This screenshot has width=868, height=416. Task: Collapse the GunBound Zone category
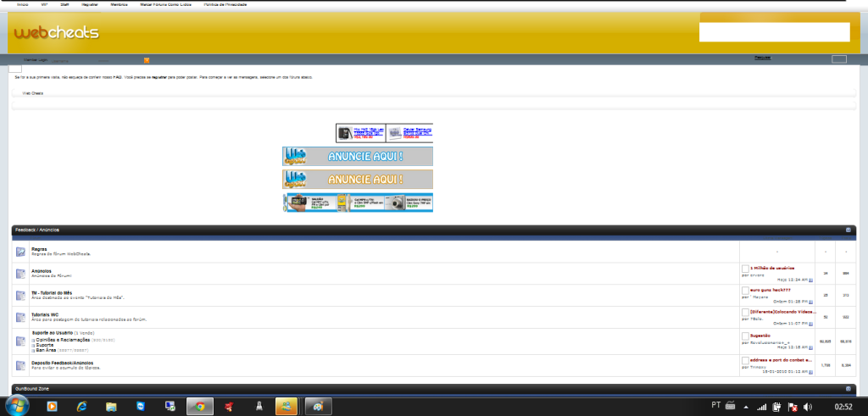[848, 389]
